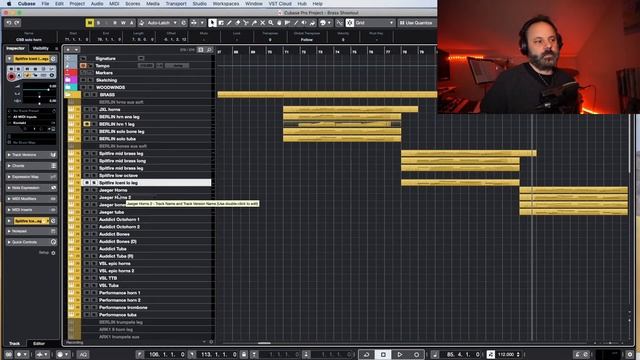The height and width of the screenshot is (360, 640).
Task: Click the AQ auto quantize button
Action: coord(83,354)
